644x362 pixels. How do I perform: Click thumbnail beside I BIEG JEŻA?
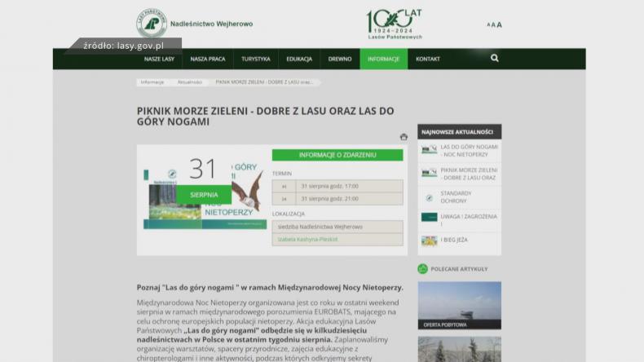429,241
